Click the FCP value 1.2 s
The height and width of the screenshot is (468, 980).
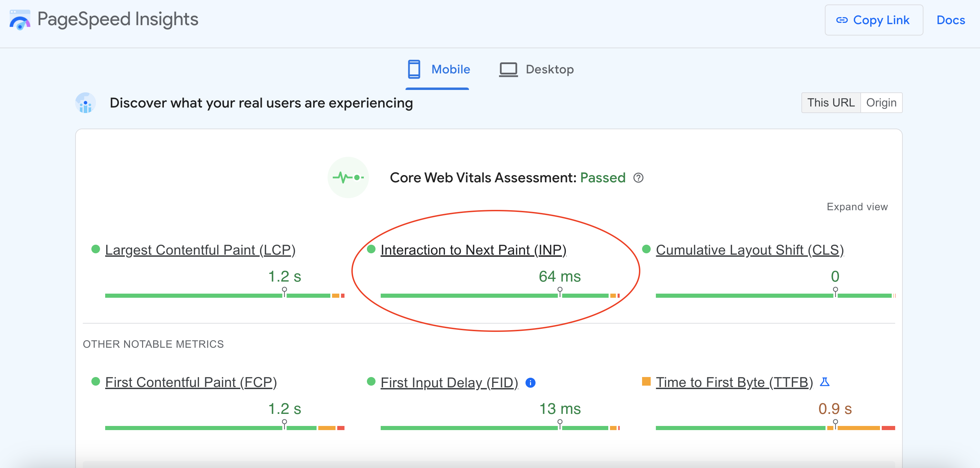coord(284,409)
